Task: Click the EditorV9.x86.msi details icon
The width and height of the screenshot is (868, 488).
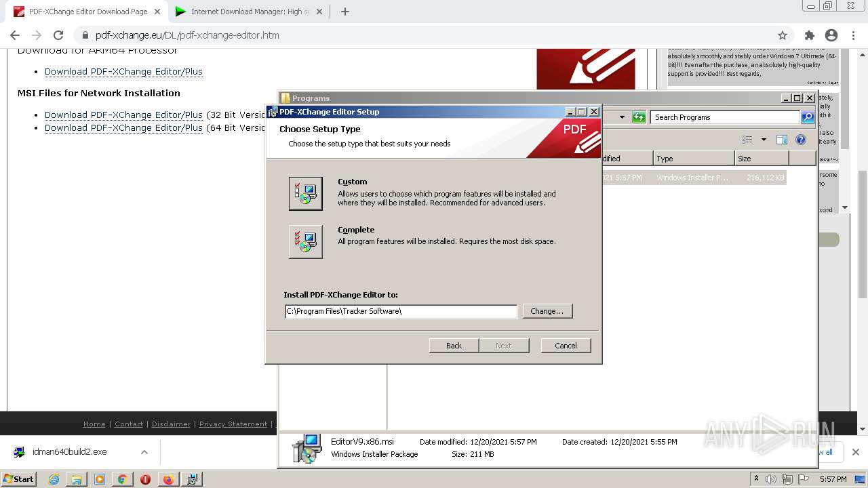Action: pos(307,448)
